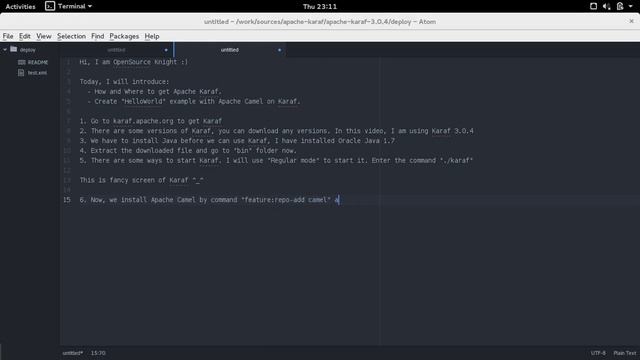Open the View menu
Screen dimensions: 640x360
(44, 36)
